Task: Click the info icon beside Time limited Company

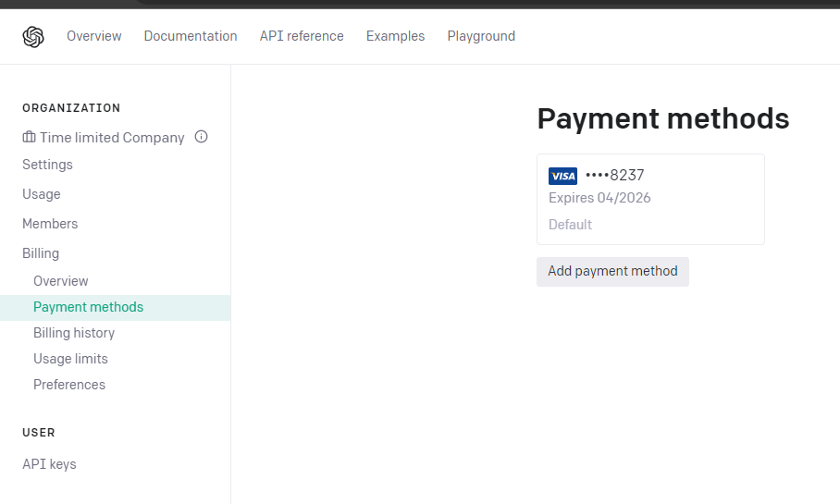Action: (x=201, y=137)
